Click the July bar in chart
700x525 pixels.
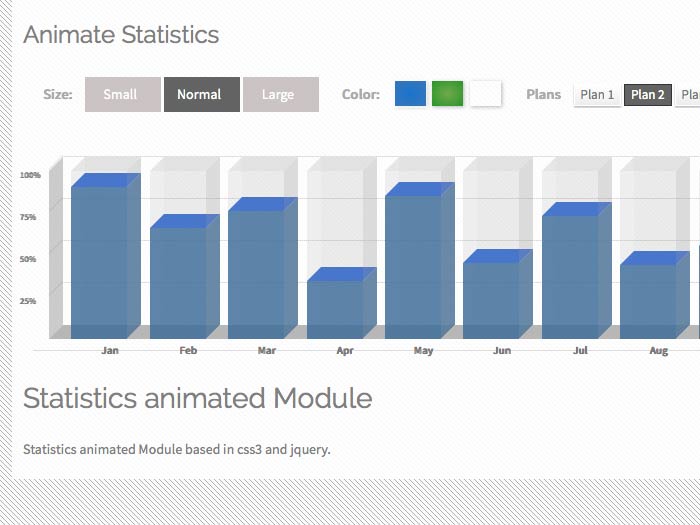click(570, 275)
